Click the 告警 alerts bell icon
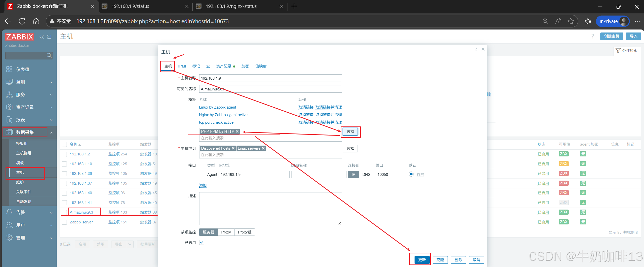The height and width of the screenshot is (267, 644). (x=9, y=212)
